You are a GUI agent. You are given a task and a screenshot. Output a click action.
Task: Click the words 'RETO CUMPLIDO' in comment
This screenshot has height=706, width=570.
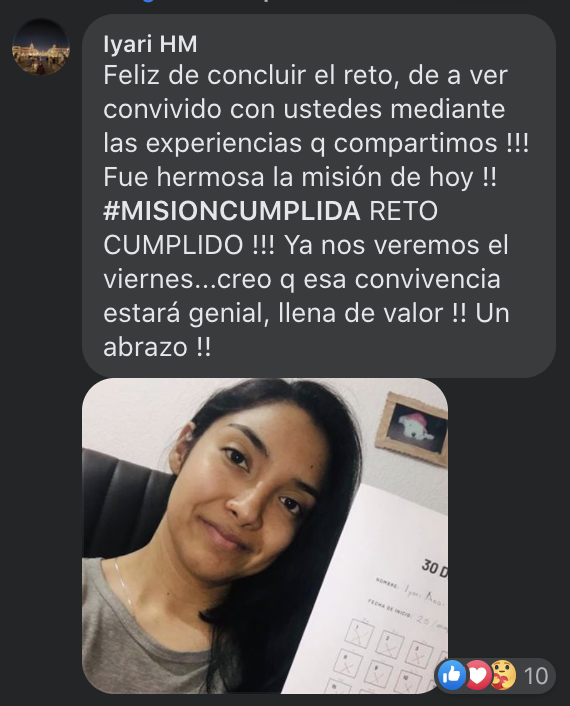(x=270, y=228)
